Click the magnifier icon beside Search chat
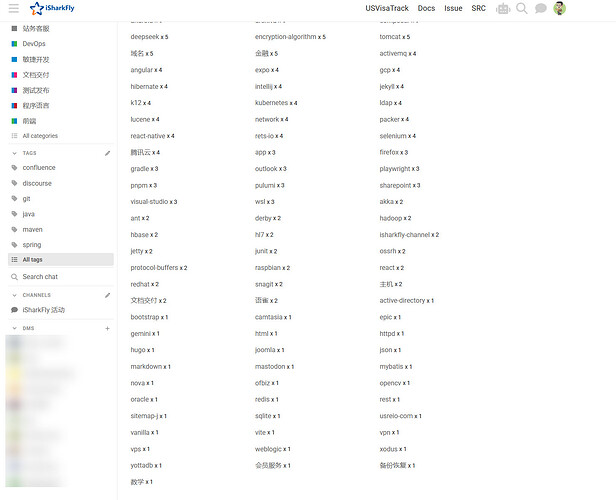Screen dimensions: 616x500 tap(15, 277)
